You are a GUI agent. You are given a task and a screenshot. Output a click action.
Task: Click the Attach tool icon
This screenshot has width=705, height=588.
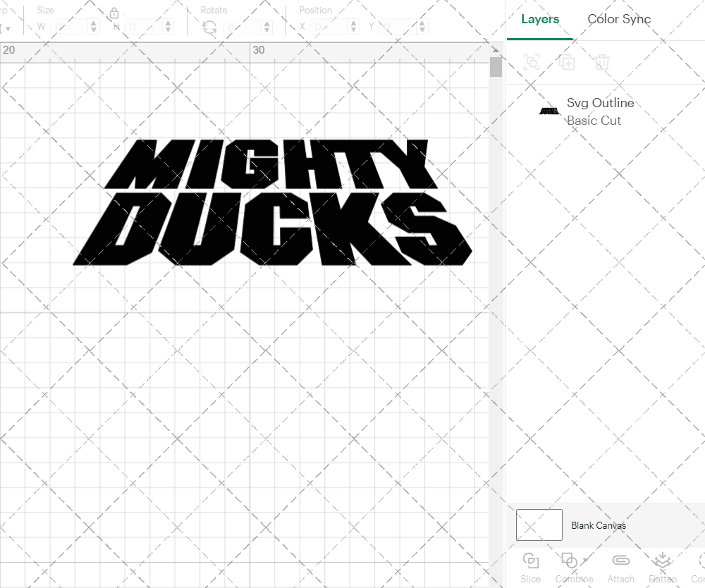[620, 560]
